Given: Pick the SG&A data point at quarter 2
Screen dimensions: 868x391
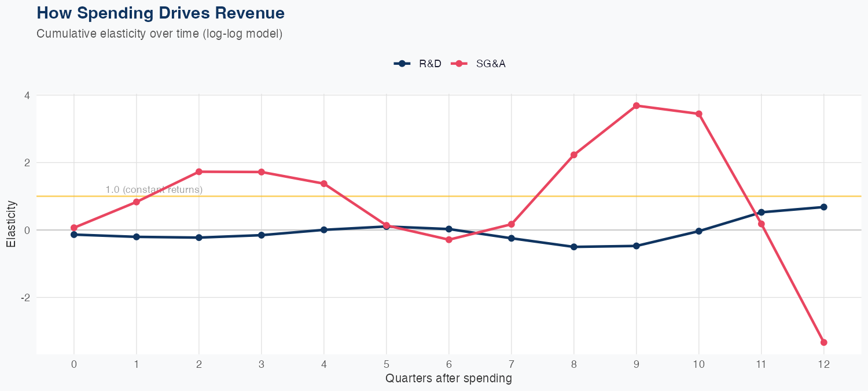Looking at the screenshot, I should pos(199,171).
